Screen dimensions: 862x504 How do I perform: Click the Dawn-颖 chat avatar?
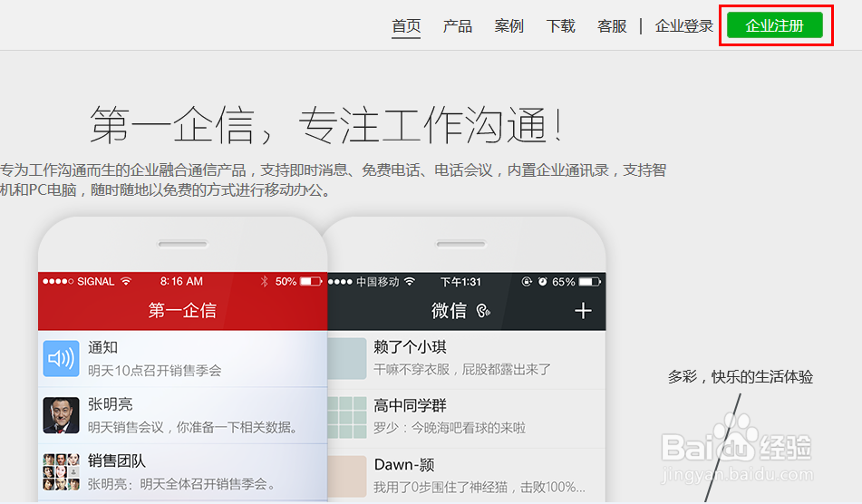347,476
